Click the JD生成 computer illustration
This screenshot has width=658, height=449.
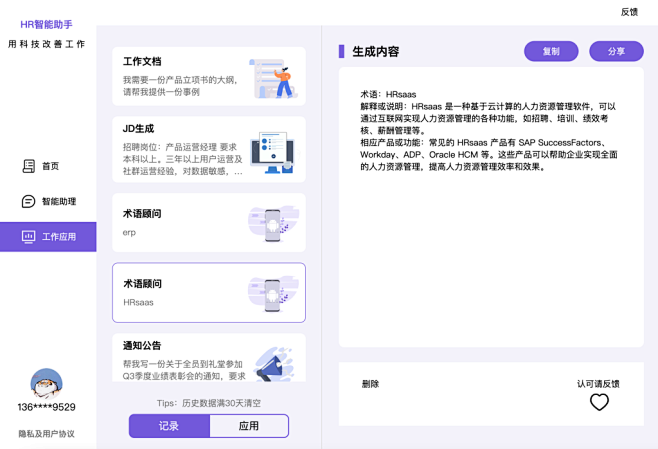pos(272,152)
